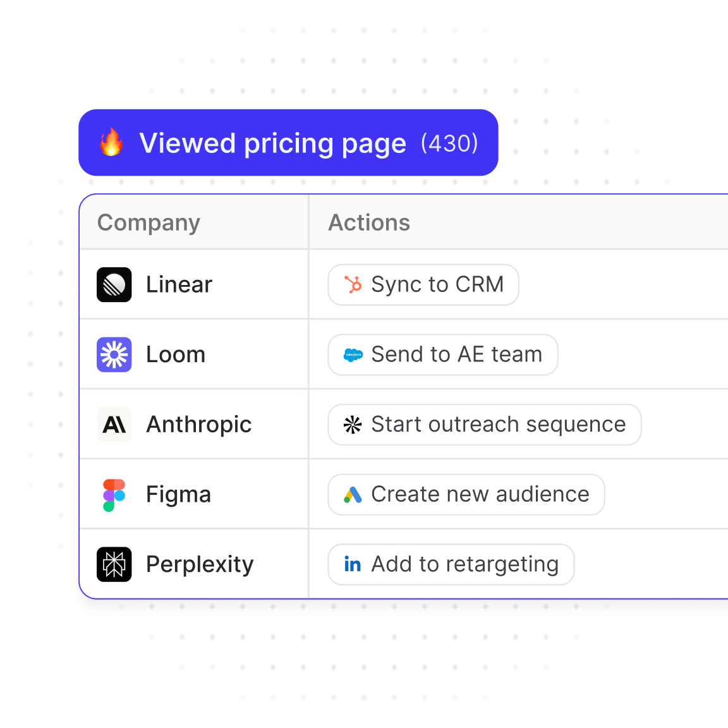Click the Salesforce cloud icon
Image resolution: width=728 pixels, height=728 pixels.
click(353, 355)
